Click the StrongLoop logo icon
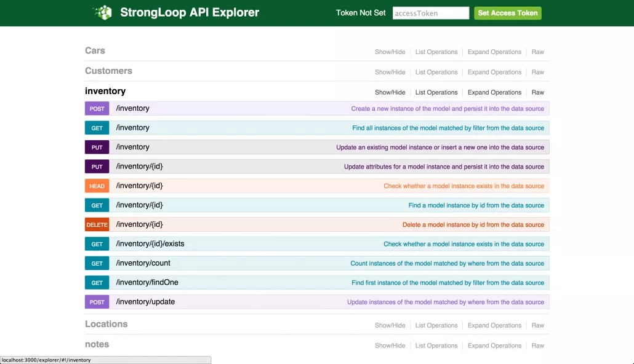634x364 pixels. tap(103, 13)
